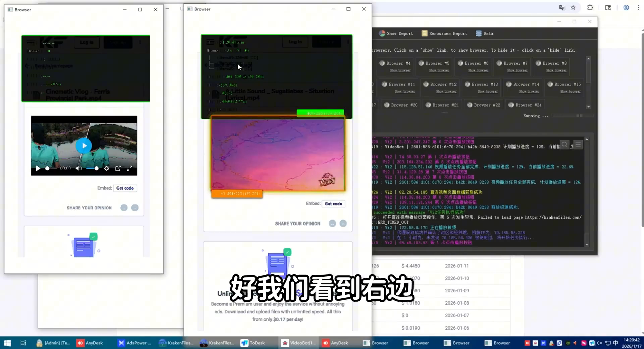This screenshot has width=644, height=349.
Task: Click the Browser #24 chrome icon
Action: [x=511, y=105]
